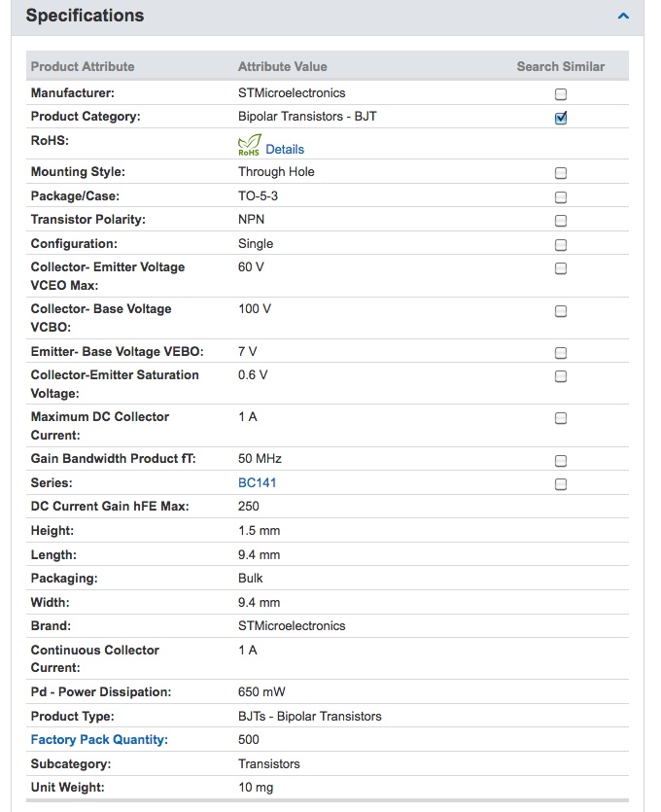Check the Series BC141 checkbox

[561, 484]
